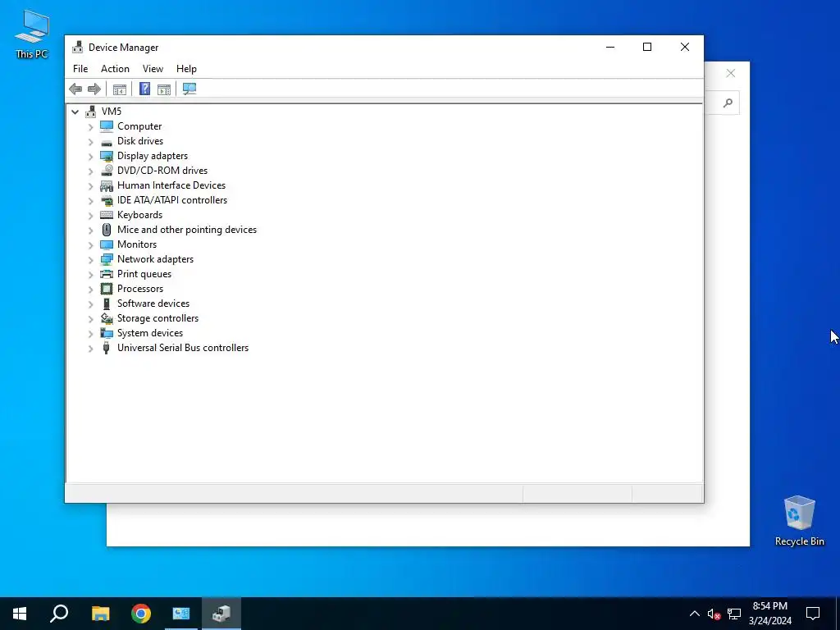Expand the System devices category
The image size is (840, 630).
click(x=90, y=334)
